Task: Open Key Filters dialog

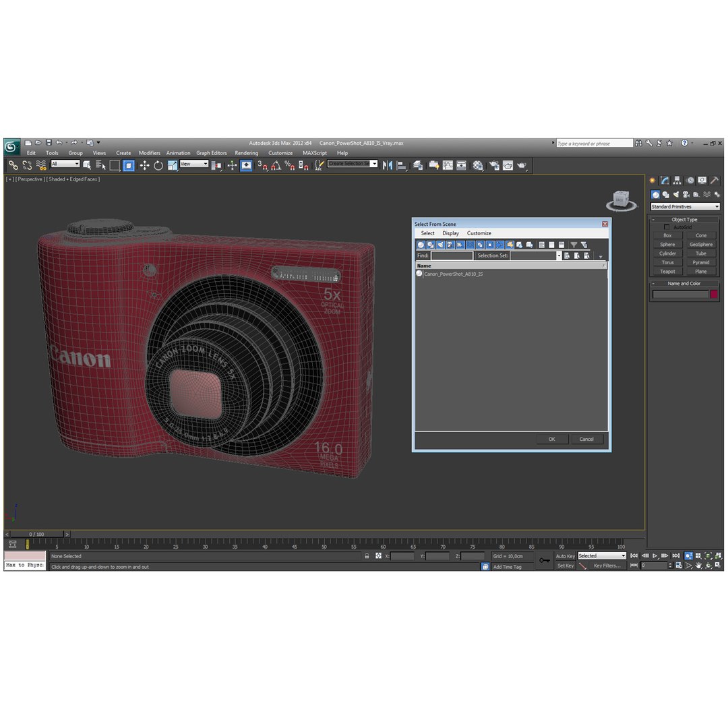Action: (x=607, y=566)
